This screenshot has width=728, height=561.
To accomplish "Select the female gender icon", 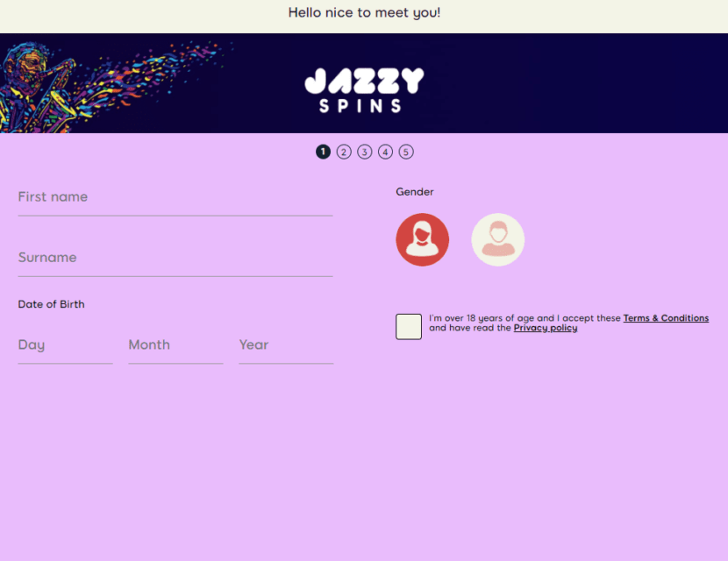I will [422, 239].
